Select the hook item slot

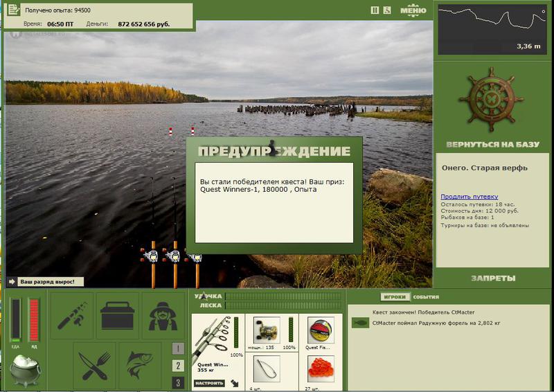click(x=267, y=369)
